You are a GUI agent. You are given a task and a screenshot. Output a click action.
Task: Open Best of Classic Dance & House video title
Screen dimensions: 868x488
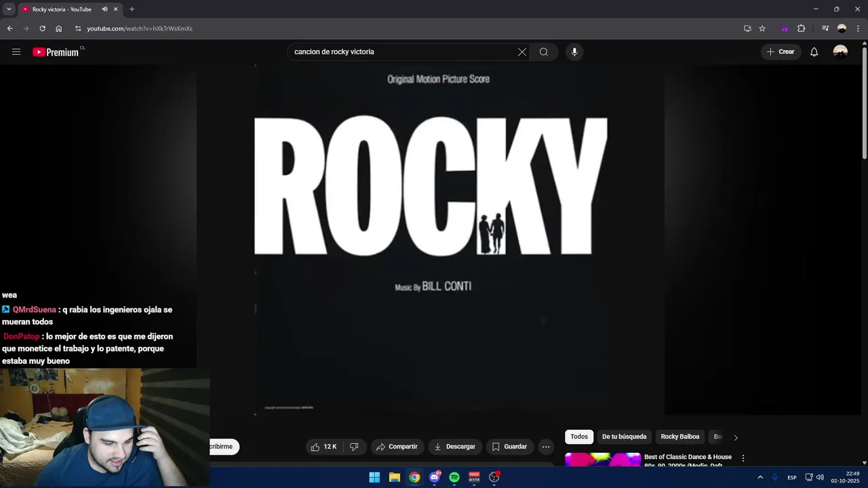(688, 461)
